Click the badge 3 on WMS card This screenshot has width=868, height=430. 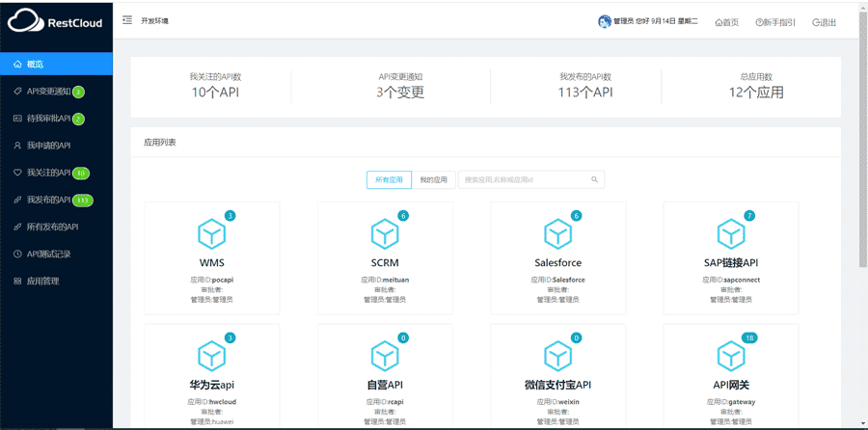(x=231, y=216)
